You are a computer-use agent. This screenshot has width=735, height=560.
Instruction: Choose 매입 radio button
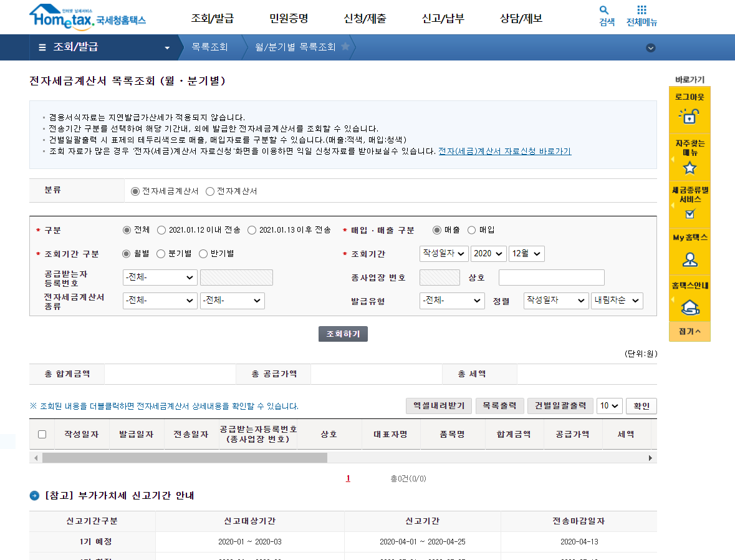coord(471,230)
